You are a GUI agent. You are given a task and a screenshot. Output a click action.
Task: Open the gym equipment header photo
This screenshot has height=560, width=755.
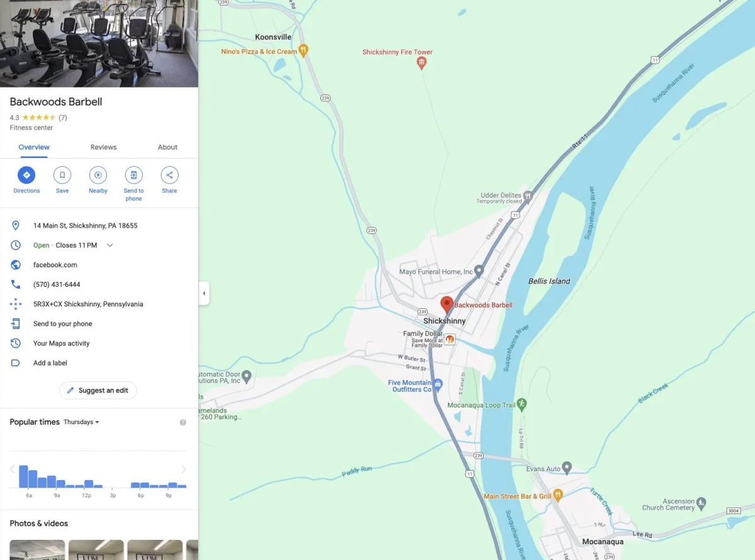click(99, 43)
